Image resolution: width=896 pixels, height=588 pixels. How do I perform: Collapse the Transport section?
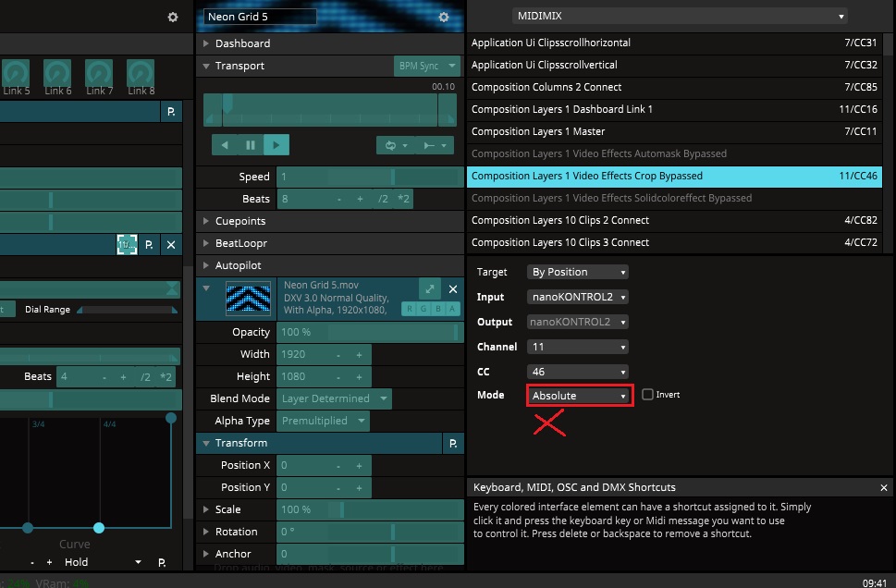point(205,66)
